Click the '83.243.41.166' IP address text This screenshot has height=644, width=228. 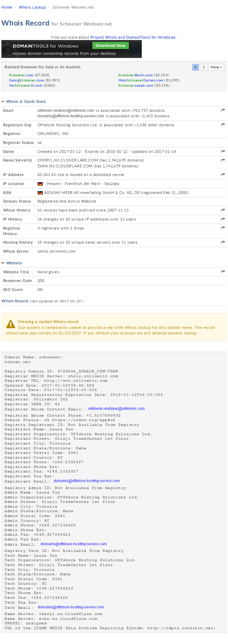click(x=51, y=175)
